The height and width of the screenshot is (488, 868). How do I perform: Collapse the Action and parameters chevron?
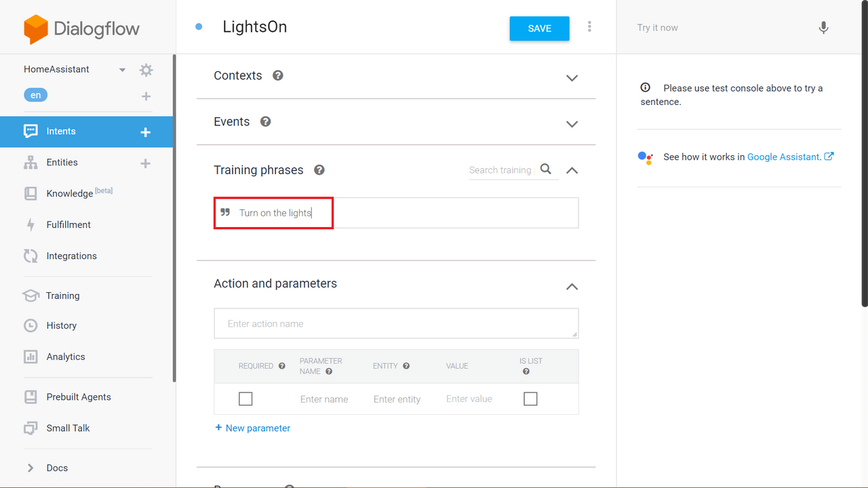(x=572, y=287)
